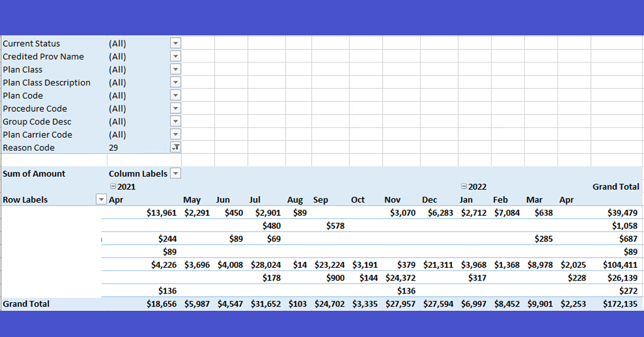Open the Credited Prov Name filter dropdown
644x337 pixels.
pos(175,56)
